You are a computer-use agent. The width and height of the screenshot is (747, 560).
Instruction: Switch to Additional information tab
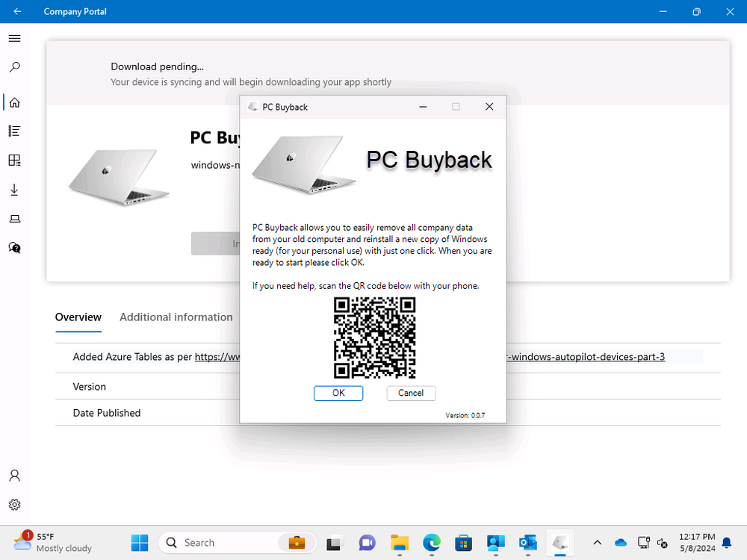(x=176, y=317)
